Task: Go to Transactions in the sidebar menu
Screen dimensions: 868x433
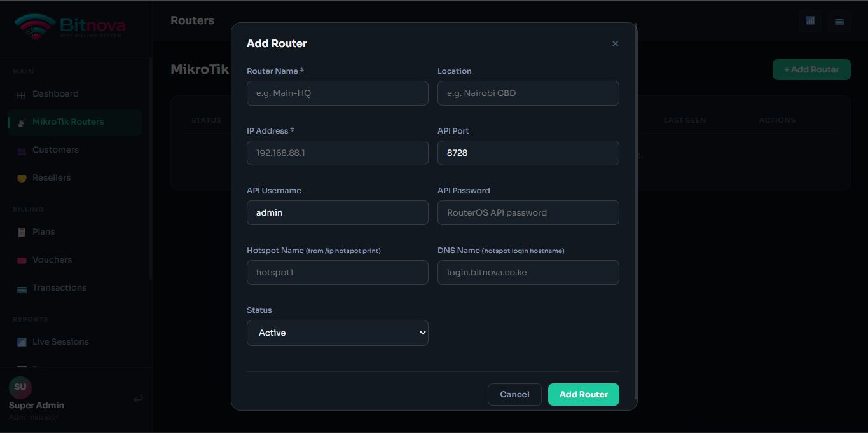Action: click(59, 288)
